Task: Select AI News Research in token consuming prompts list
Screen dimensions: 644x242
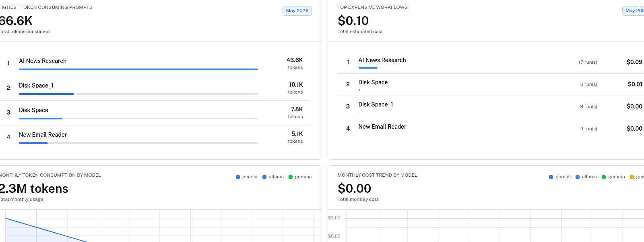Action: (43, 61)
